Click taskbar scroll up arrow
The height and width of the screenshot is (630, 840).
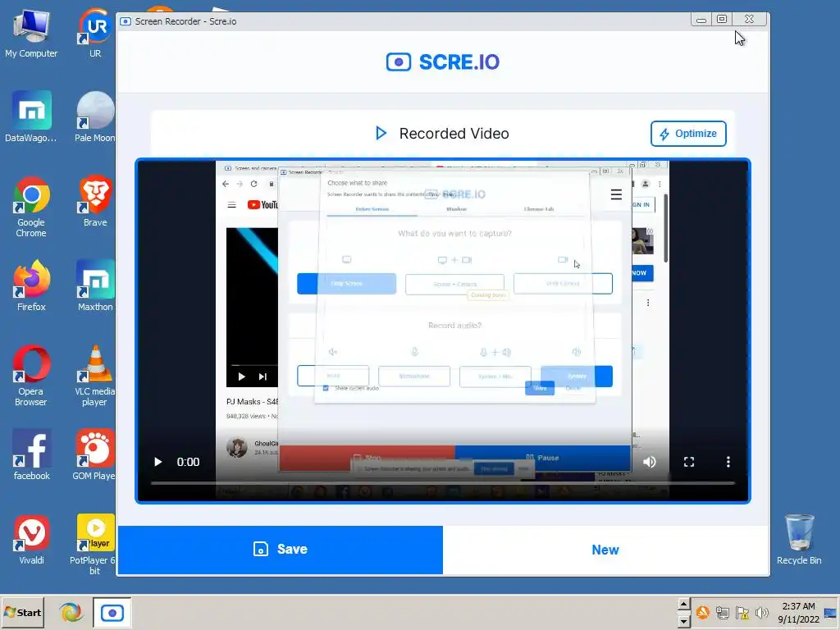click(683, 605)
